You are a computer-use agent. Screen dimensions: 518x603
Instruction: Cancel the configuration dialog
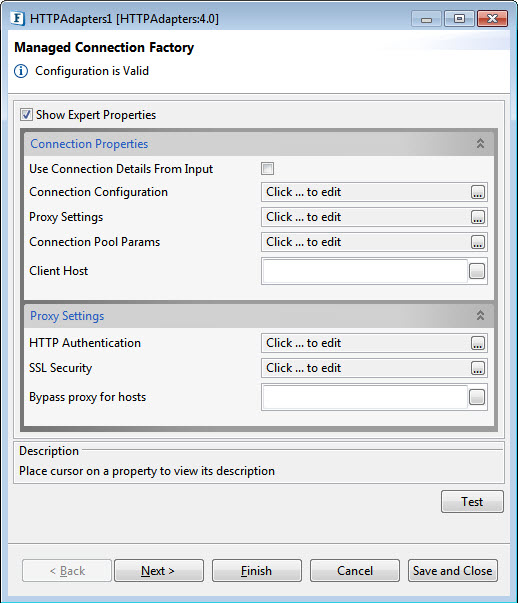[x=355, y=571]
